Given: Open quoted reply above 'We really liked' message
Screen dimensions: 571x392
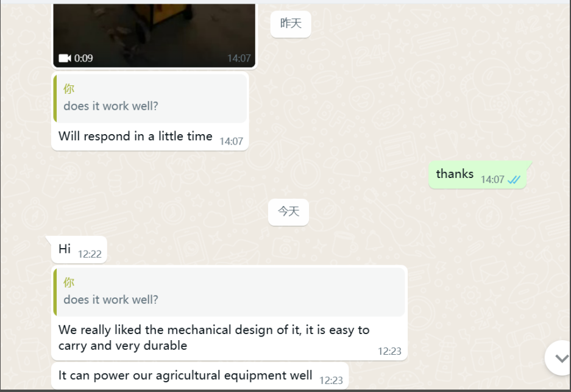Looking at the screenshot, I should 229,292.
